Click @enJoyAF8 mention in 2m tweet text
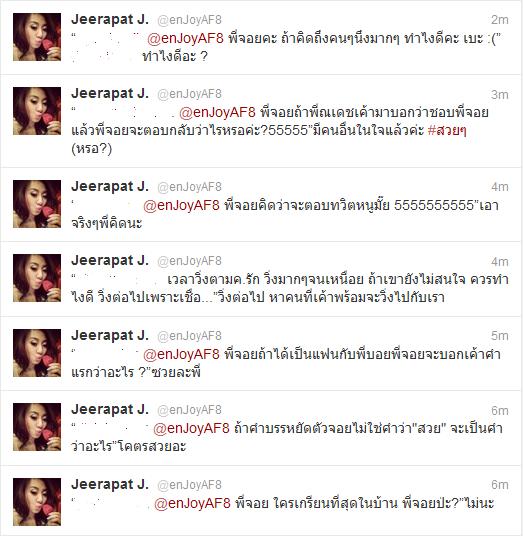 (185, 38)
